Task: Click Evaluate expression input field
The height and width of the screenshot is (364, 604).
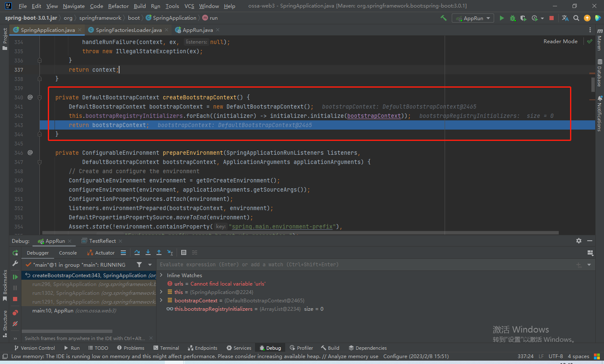Action: pyautogui.click(x=365, y=265)
